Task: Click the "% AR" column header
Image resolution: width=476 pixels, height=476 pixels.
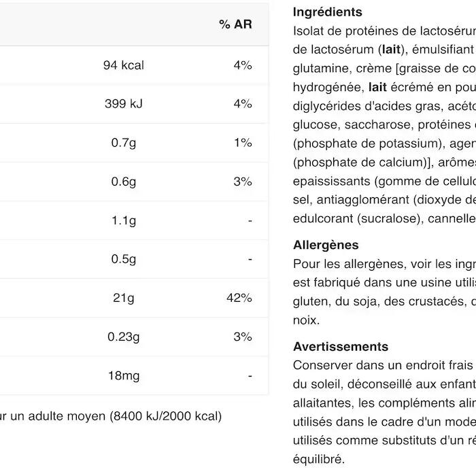Action: pyautogui.click(x=235, y=24)
